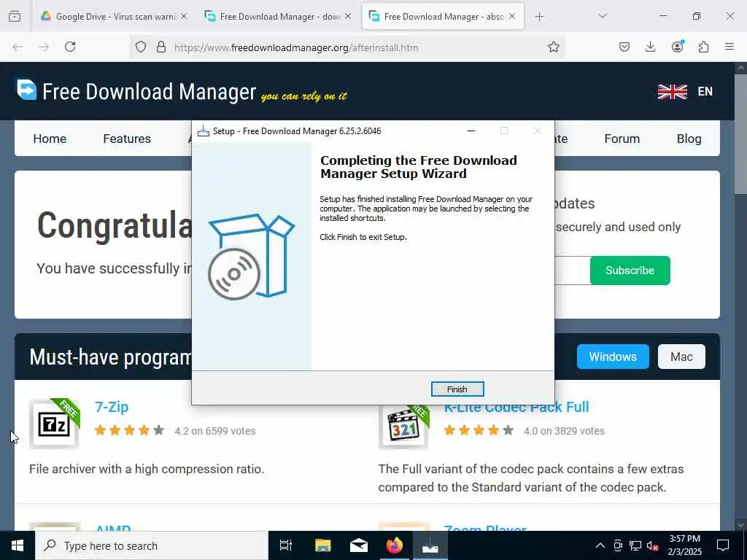Change site language via UK flag
The width and height of the screenshot is (747, 560).
point(672,91)
